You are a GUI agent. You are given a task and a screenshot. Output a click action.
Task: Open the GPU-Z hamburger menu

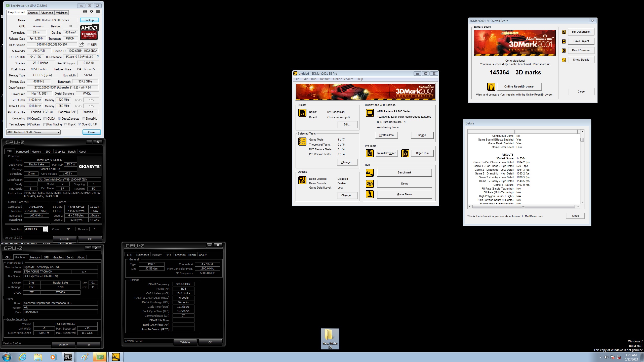click(98, 11)
